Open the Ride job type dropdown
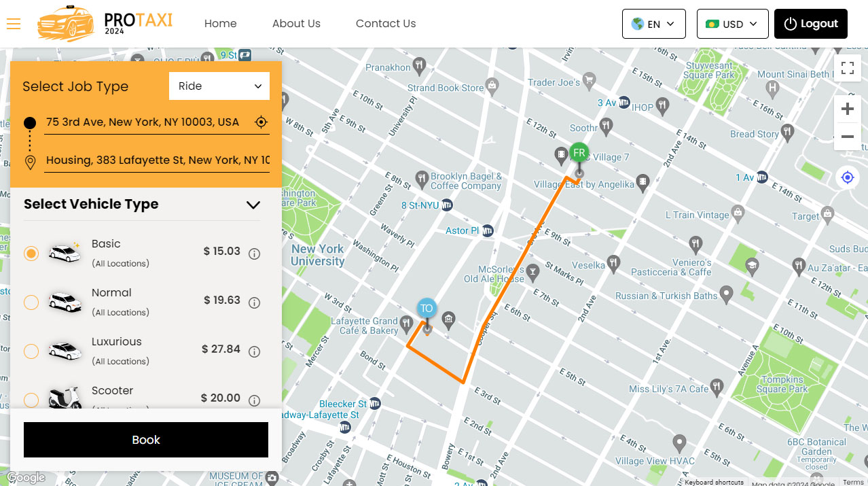 (219, 86)
